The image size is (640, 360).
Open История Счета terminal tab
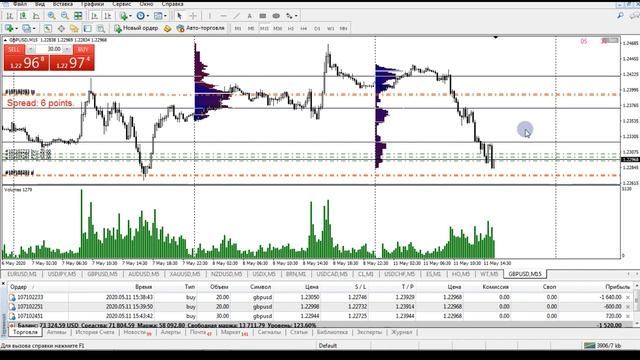[x=95, y=332]
